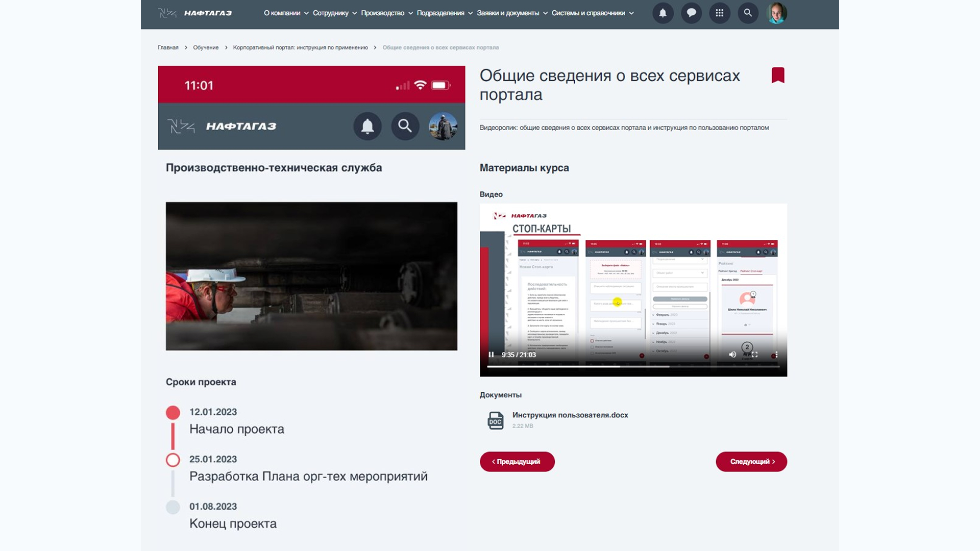Toggle the red bookmark on the course title
Viewport: 980px width, 551px height.
pos(778,75)
